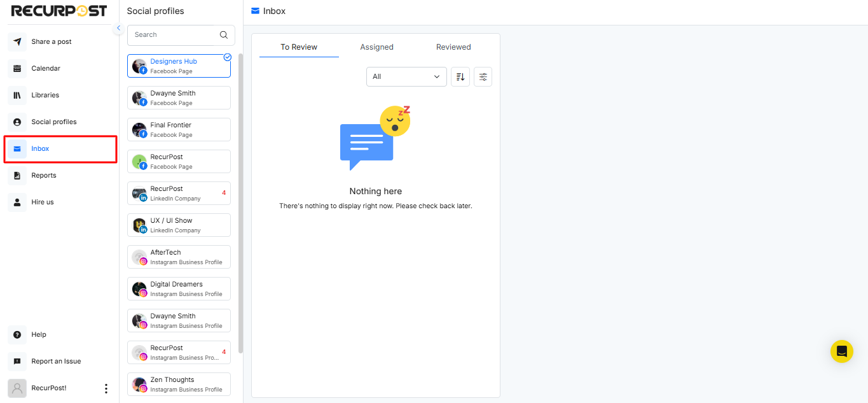868x403 pixels.
Task: Switch to the Reviewed tab
Action: pos(453,47)
